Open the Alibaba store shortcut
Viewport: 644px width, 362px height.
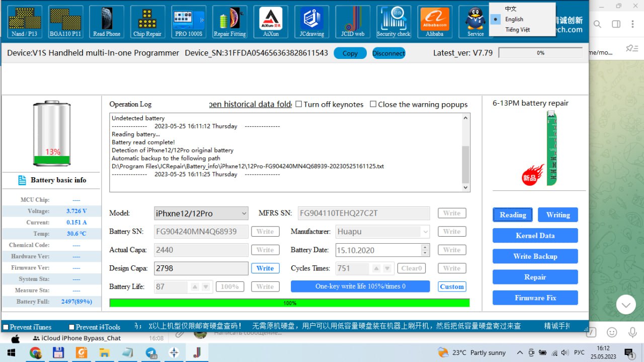tap(435, 22)
